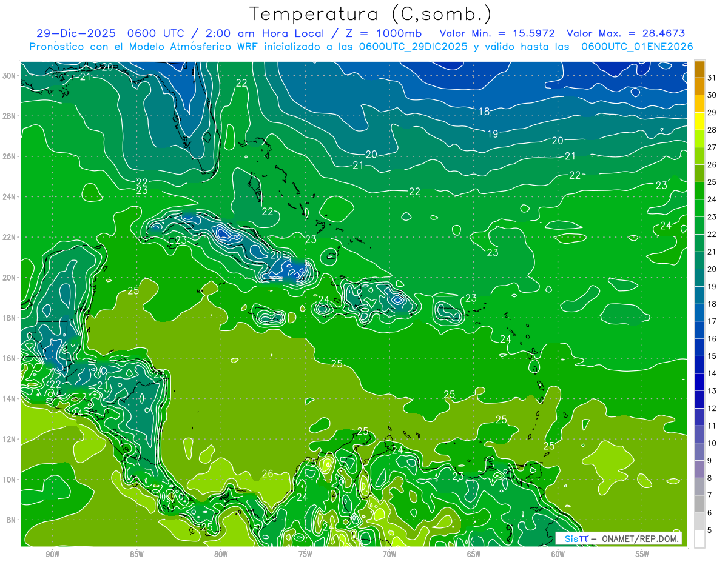Click the gray swatch between 6 and 7
This screenshot has width=728, height=562.
[x=700, y=504]
